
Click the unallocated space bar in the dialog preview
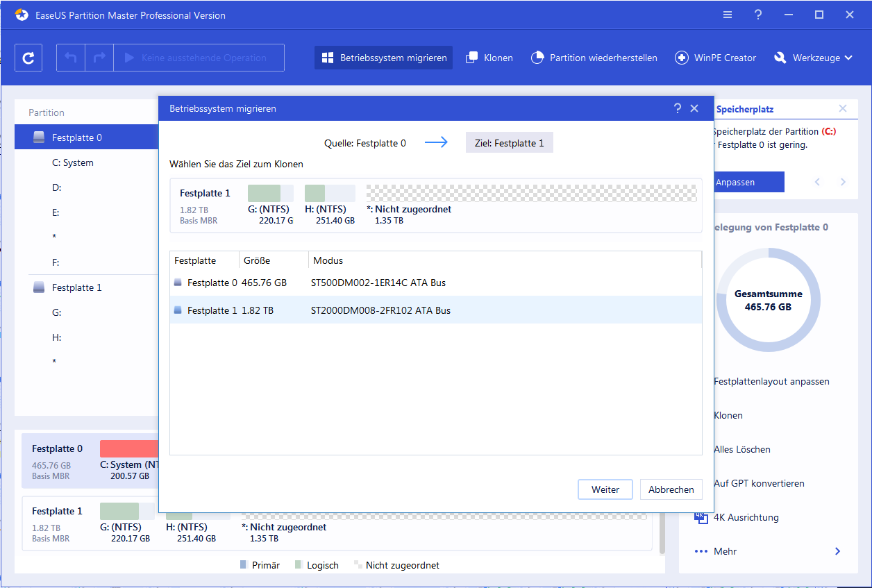[x=531, y=193]
